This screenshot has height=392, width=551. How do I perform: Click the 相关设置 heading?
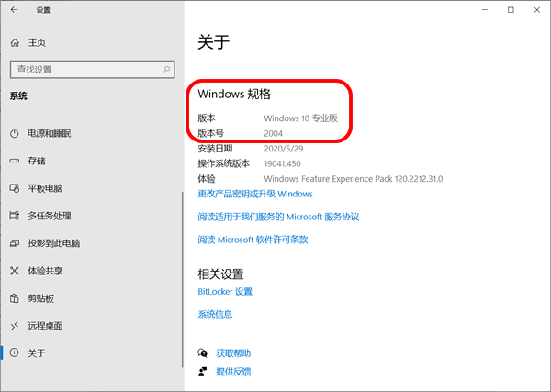coord(220,274)
